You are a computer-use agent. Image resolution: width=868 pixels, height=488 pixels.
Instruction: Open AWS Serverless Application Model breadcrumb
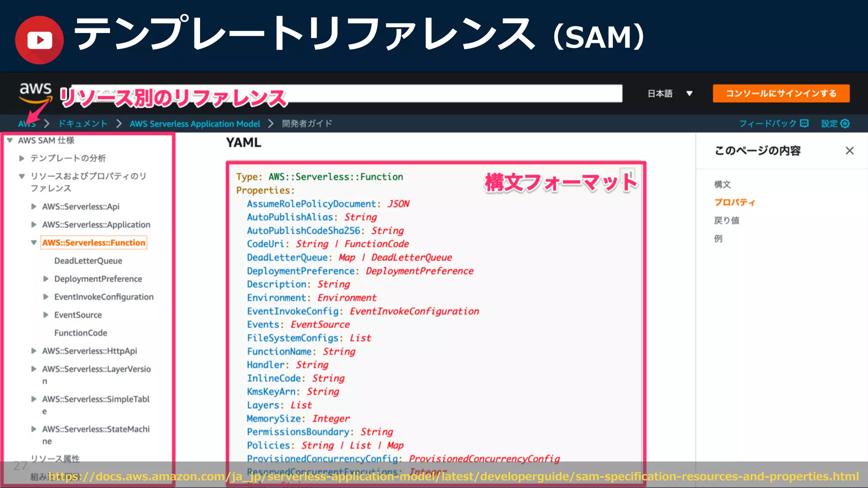(x=195, y=124)
